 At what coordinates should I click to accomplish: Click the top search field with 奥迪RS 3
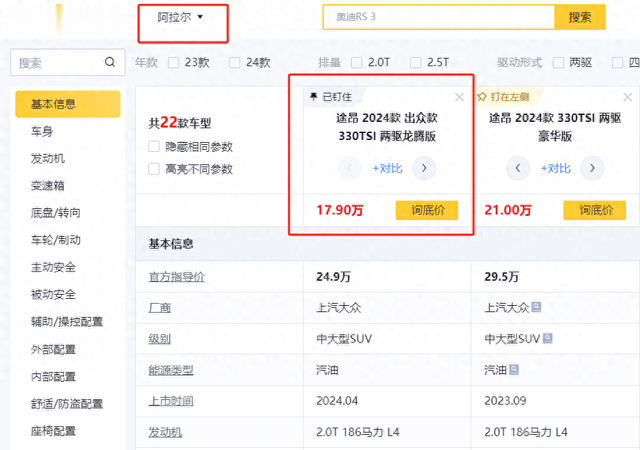tap(439, 17)
